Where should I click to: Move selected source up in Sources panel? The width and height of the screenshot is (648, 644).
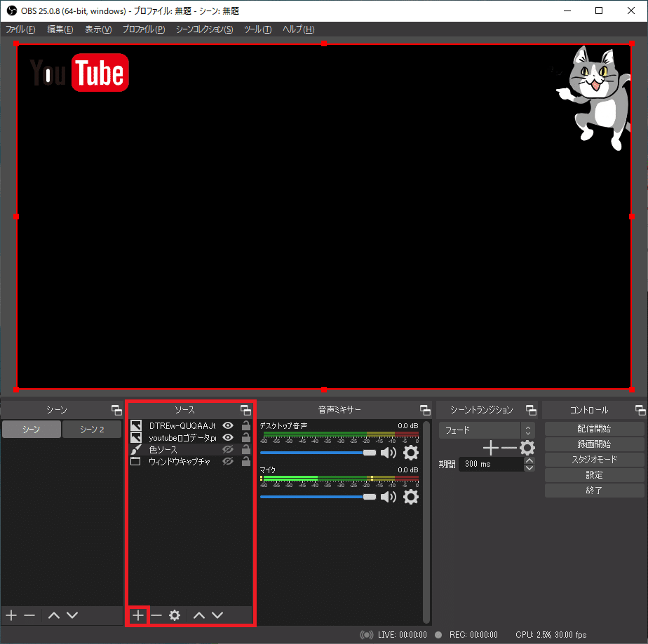coord(199,615)
